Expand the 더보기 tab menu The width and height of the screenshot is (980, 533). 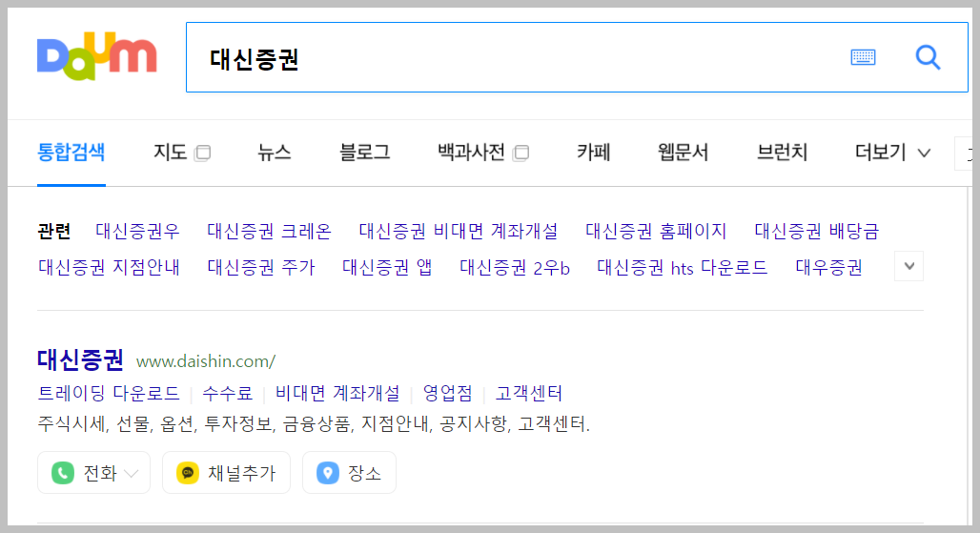point(892,153)
